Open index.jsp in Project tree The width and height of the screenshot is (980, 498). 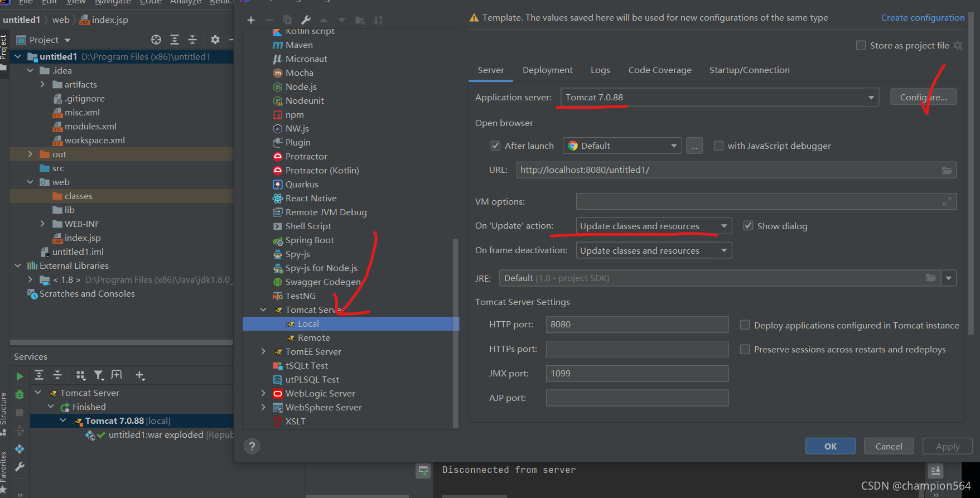click(x=83, y=238)
